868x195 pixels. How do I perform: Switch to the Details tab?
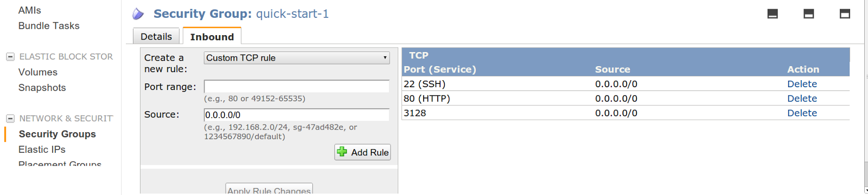coord(156,36)
